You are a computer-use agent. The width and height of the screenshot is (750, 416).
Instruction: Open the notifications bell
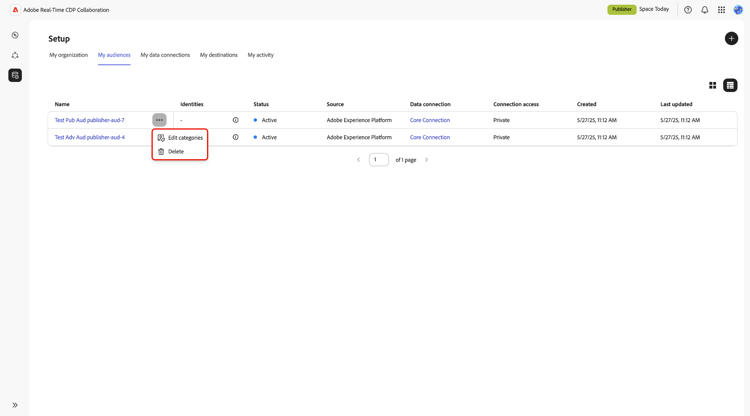705,10
